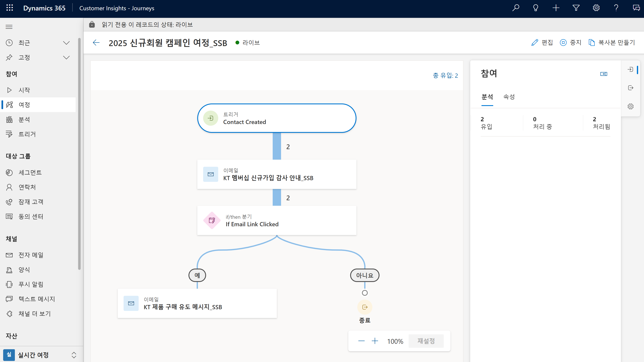Click the back arrow beside journey title
This screenshot has height=362, width=644.
(x=96, y=43)
